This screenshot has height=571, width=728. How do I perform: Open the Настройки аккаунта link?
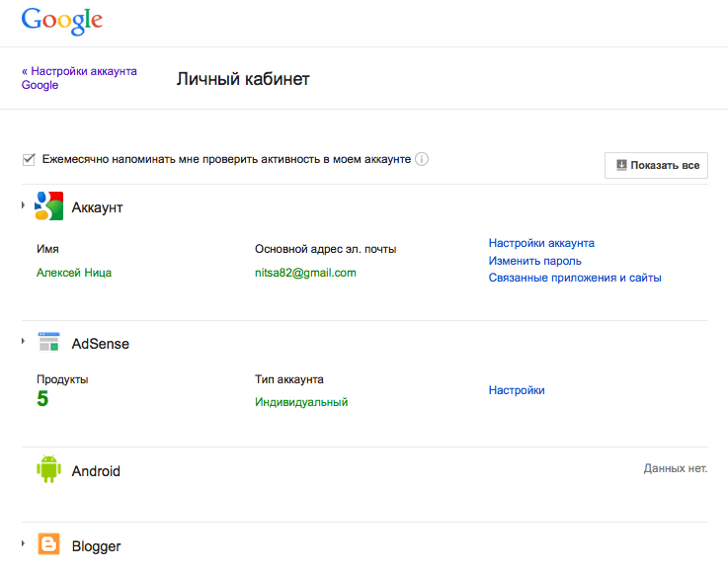pos(541,243)
